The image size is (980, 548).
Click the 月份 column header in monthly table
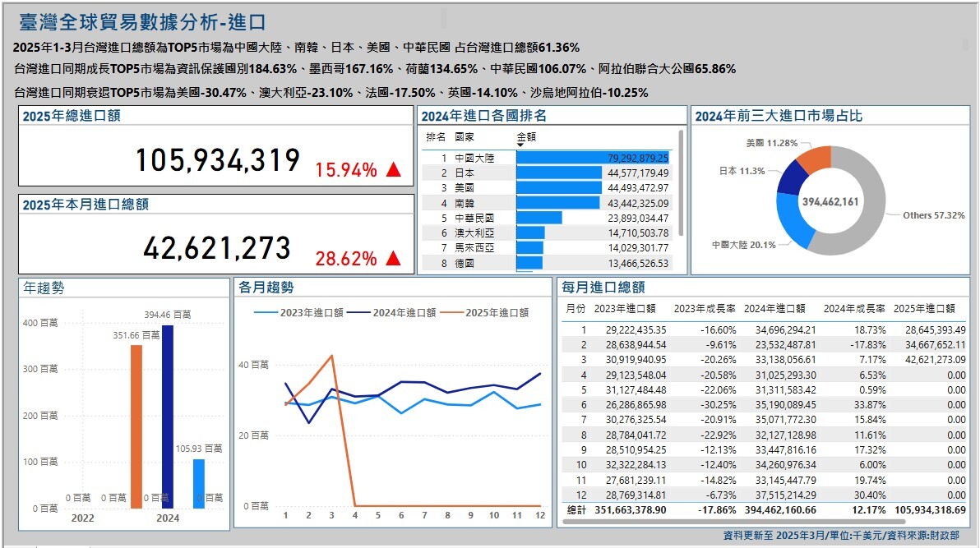point(576,308)
